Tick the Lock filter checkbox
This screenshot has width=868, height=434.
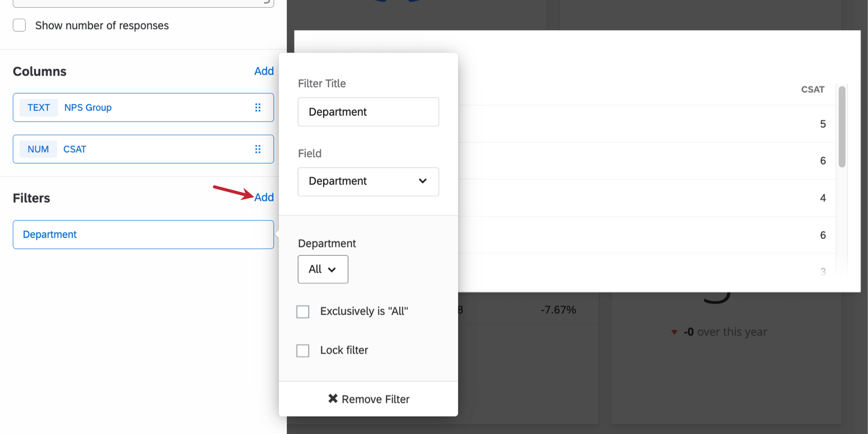coord(303,351)
